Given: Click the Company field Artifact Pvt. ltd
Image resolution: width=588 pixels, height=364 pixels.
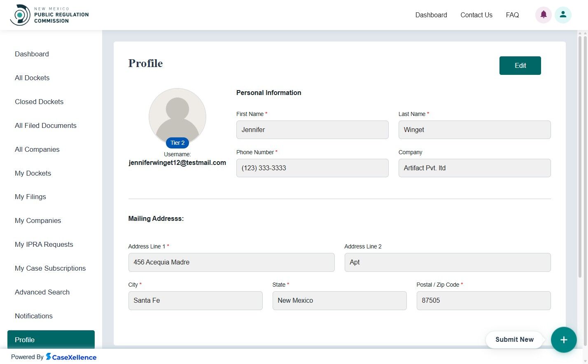Looking at the screenshot, I should (474, 168).
